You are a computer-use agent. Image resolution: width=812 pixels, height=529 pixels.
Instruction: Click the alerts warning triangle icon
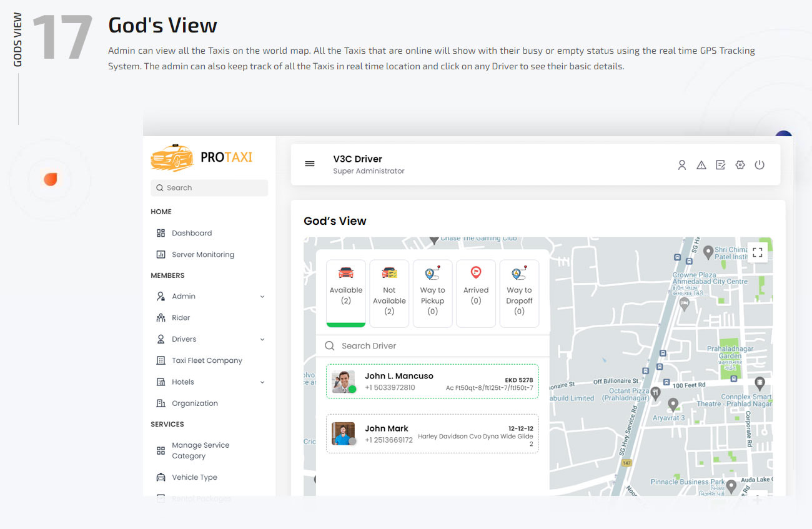[701, 165]
